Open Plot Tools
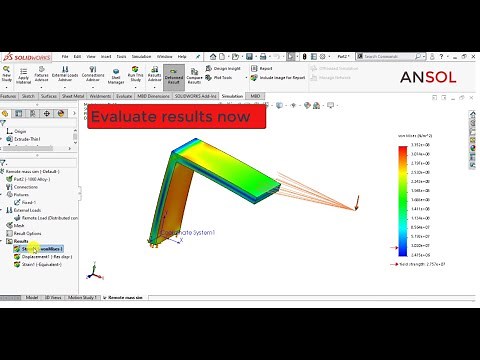This screenshot has height=360, width=480. [x=219, y=78]
